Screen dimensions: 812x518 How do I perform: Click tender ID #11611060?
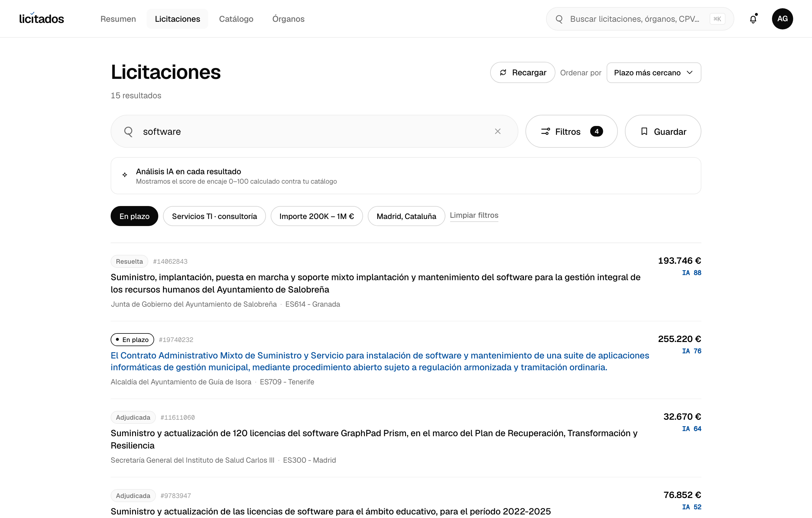click(178, 418)
